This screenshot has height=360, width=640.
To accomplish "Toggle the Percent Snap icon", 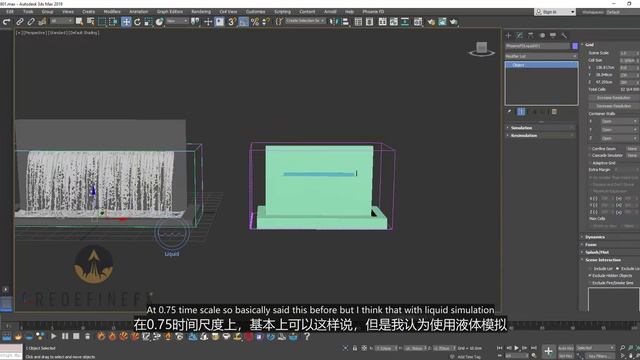I will [255, 22].
